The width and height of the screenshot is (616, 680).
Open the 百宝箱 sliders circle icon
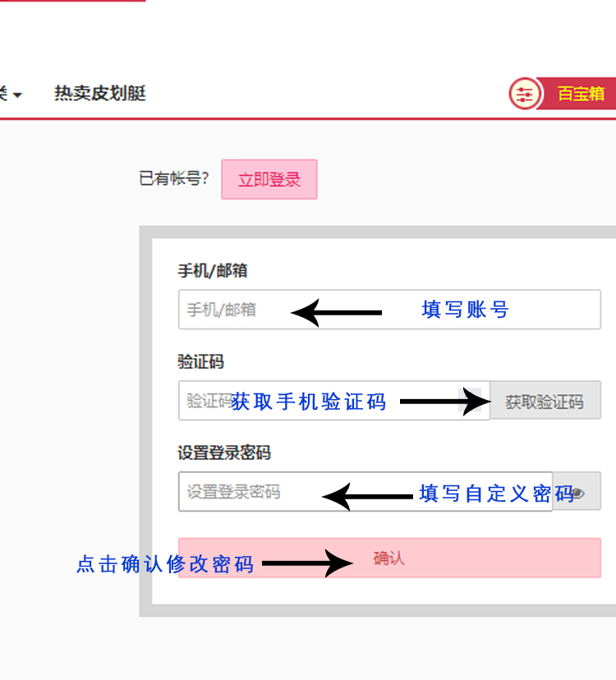point(525,94)
